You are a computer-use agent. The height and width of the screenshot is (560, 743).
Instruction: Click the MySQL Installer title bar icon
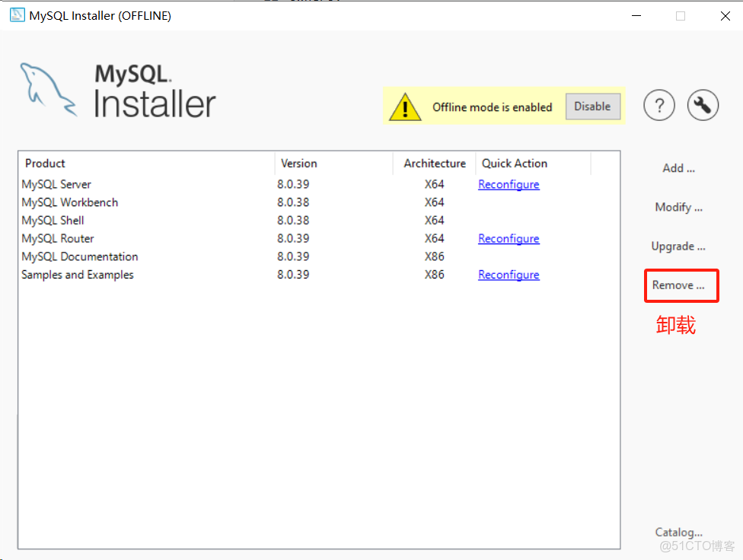[17, 15]
